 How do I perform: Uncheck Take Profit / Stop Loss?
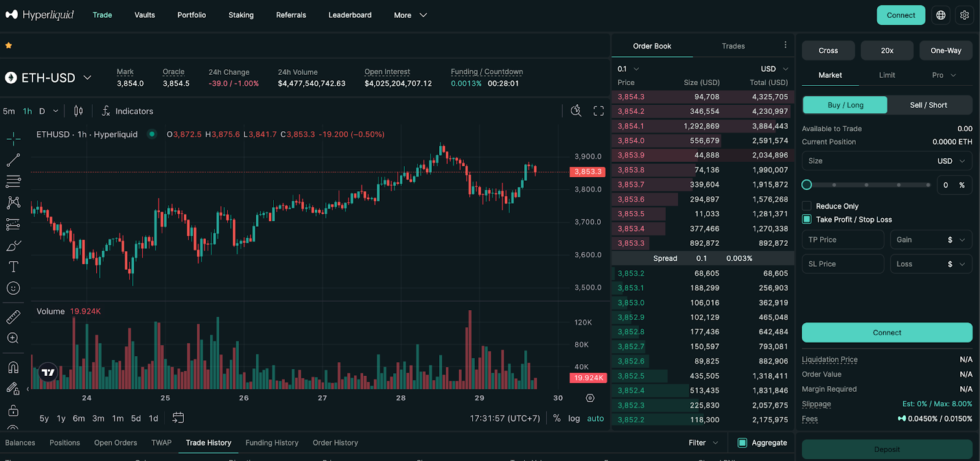point(807,219)
